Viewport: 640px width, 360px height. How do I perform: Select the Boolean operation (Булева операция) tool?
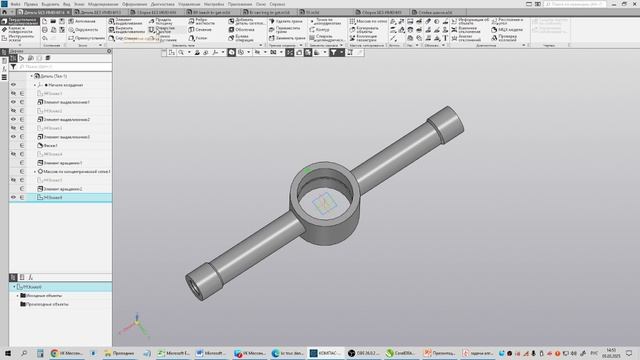(x=242, y=38)
